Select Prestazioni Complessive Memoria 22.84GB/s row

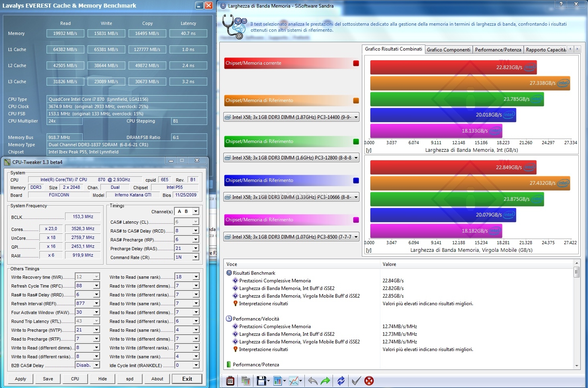click(x=398, y=280)
